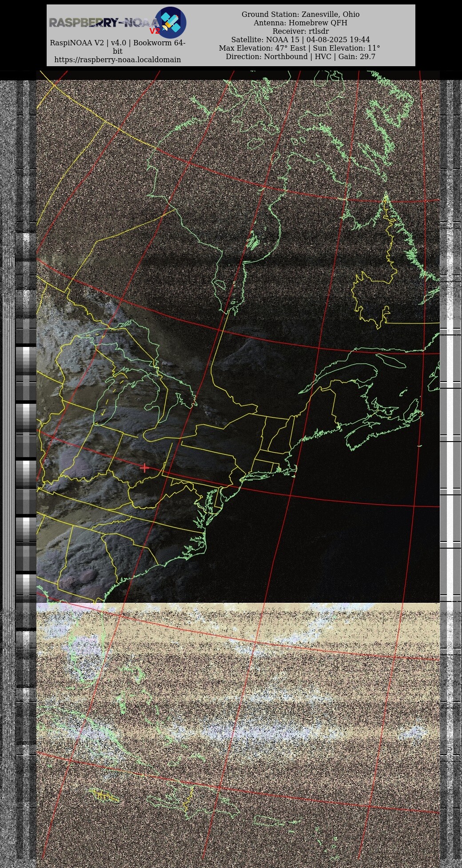The width and height of the screenshot is (462, 868).
Task: Click the Antenna: Homebrew QFH label
Action: 300,23
